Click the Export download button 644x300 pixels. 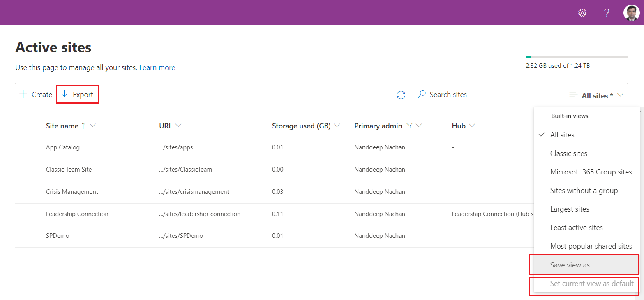click(x=77, y=95)
